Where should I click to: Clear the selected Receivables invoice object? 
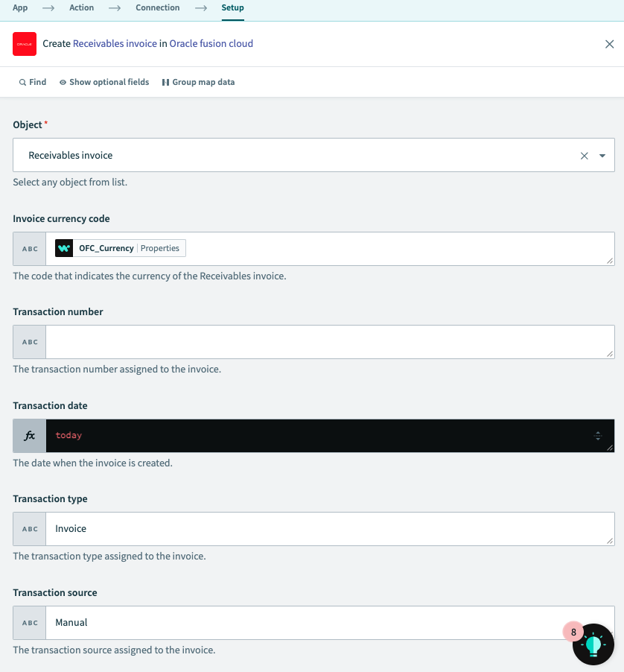585,155
